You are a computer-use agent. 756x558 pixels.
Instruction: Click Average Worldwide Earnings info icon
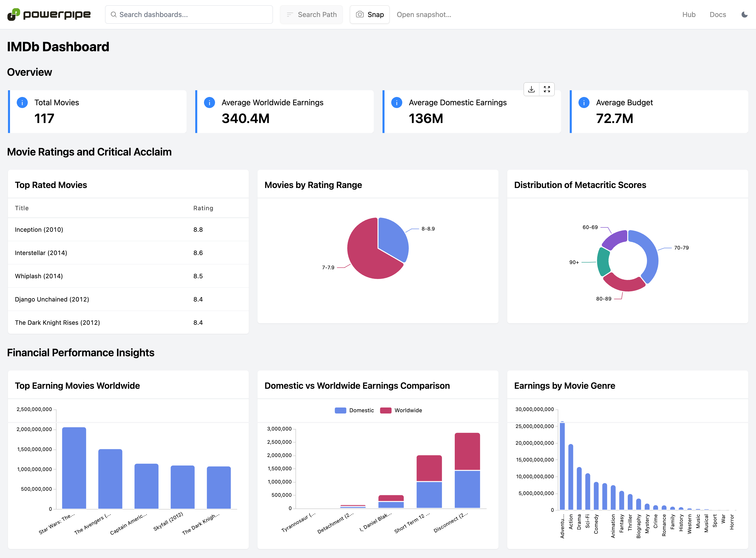(209, 102)
